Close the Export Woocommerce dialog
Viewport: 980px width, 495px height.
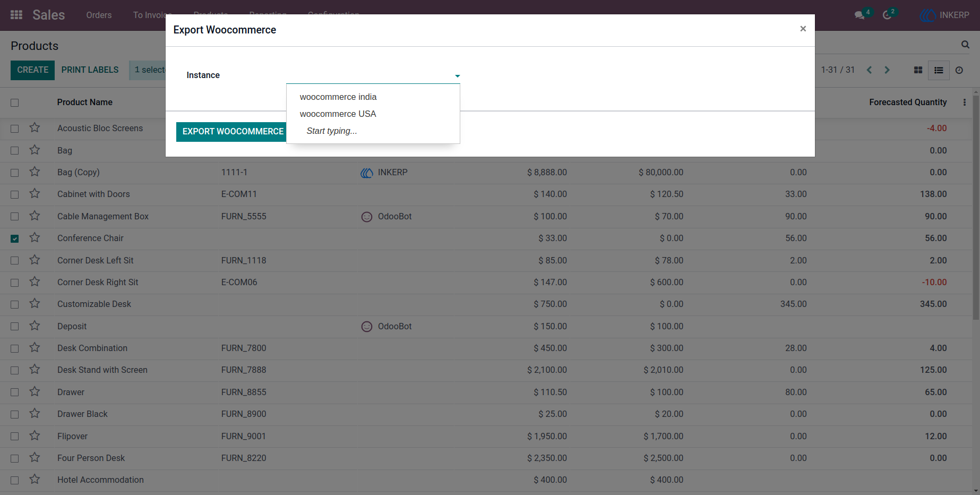(803, 29)
